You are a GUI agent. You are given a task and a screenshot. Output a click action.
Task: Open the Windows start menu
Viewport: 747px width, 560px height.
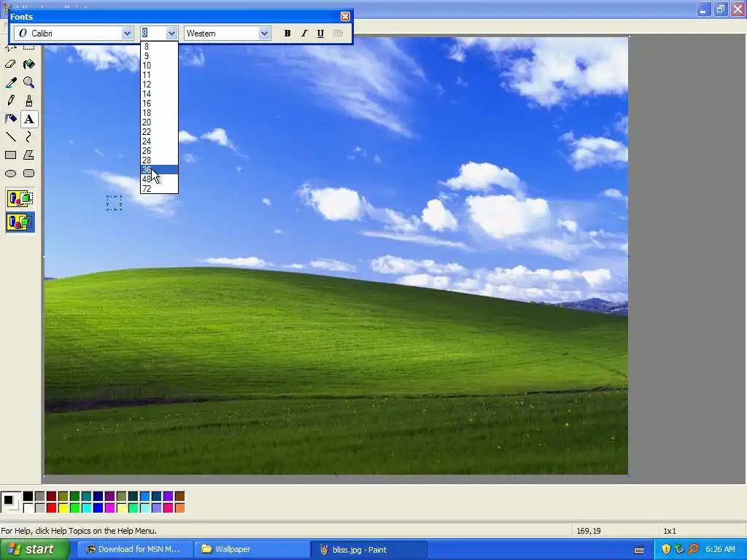(35, 550)
